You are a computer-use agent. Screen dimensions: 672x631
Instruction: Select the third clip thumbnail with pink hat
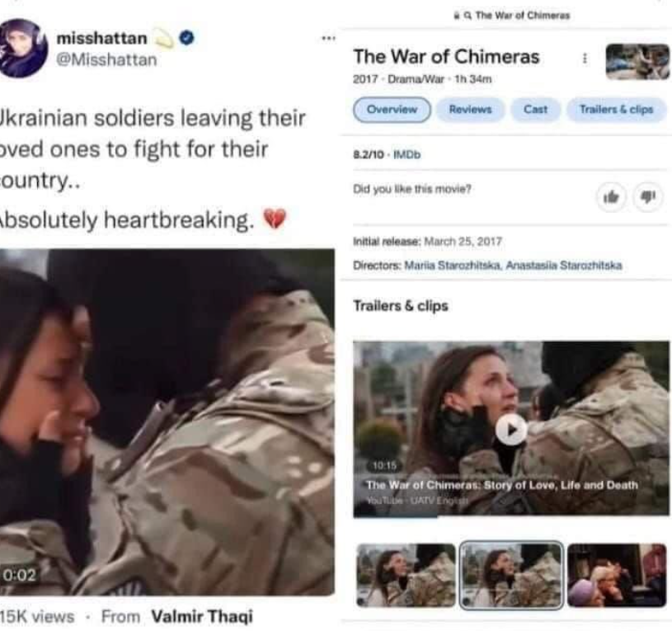[x=617, y=575]
